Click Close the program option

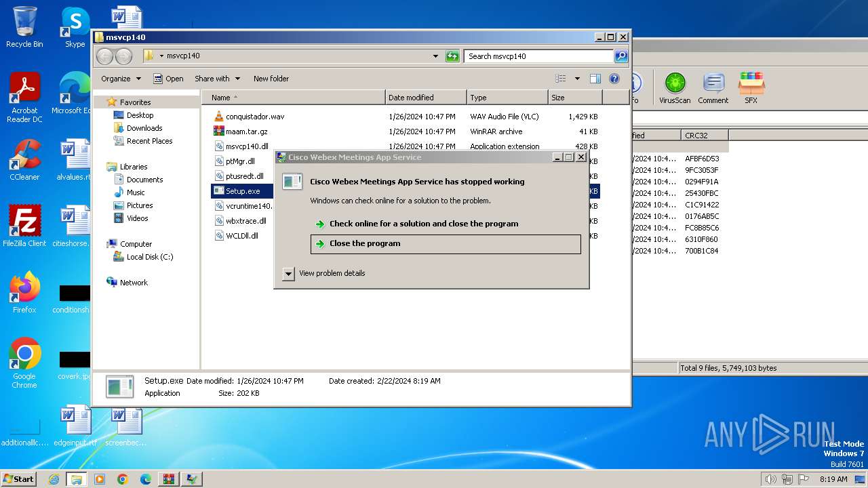click(446, 244)
